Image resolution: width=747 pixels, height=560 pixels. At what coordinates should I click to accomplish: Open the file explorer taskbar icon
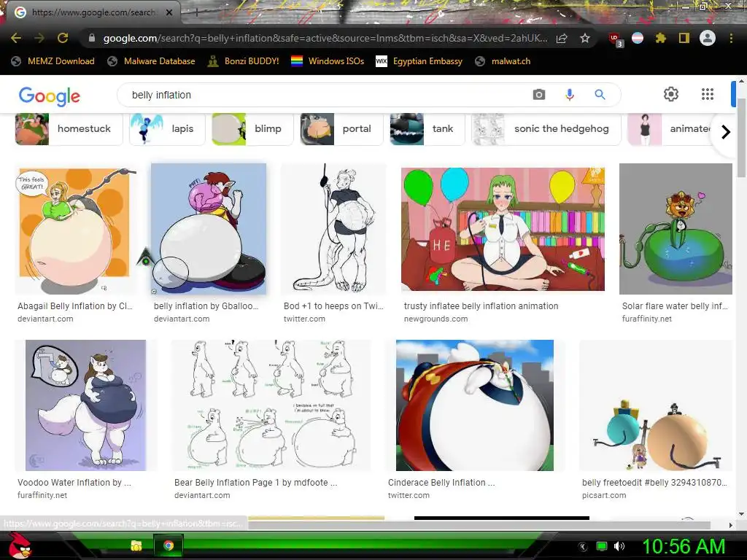[x=136, y=545]
